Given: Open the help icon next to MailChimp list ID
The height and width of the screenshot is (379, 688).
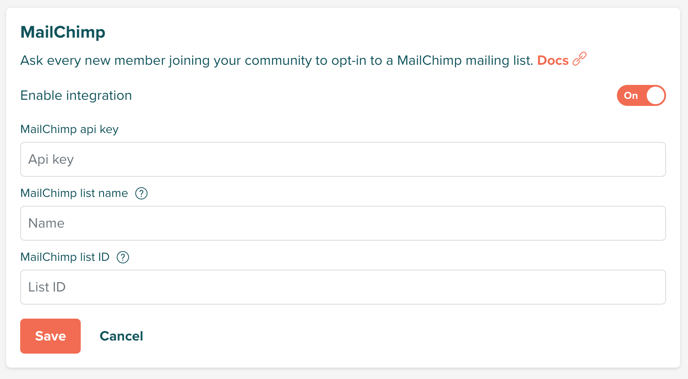Looking at the screenshot, I should click(123, 257).
